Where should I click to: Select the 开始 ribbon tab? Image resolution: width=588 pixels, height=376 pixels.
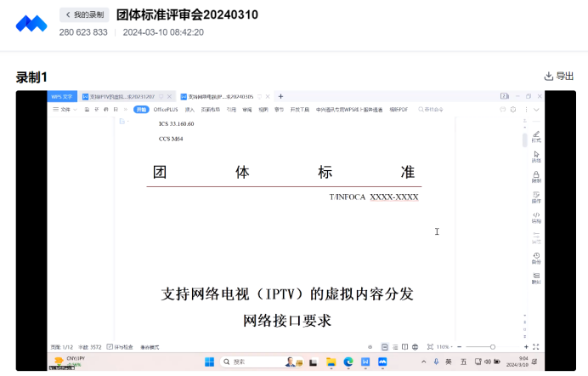tap(141, 110)
